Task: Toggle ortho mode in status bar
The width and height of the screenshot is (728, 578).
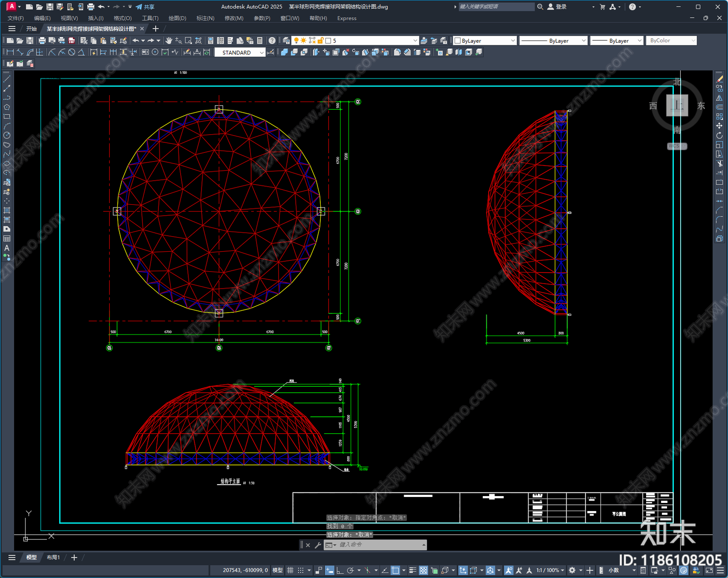Action: click(339, 570)
